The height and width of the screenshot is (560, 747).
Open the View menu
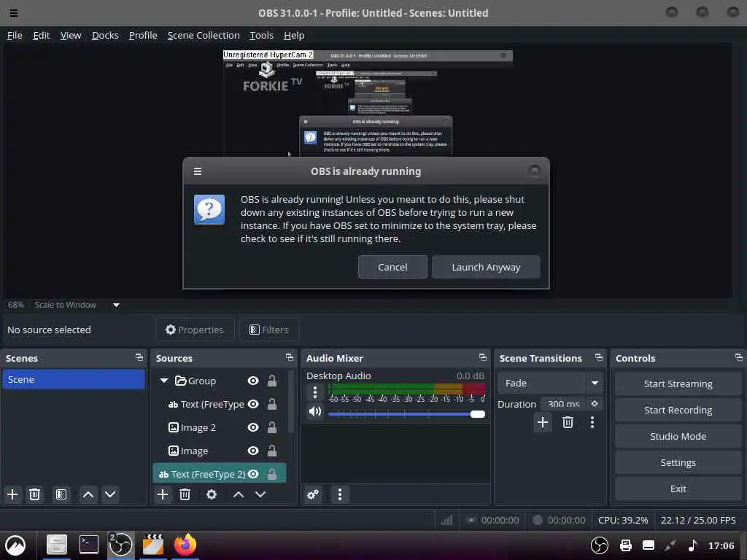pyautogui.click(x=71, y=35)
